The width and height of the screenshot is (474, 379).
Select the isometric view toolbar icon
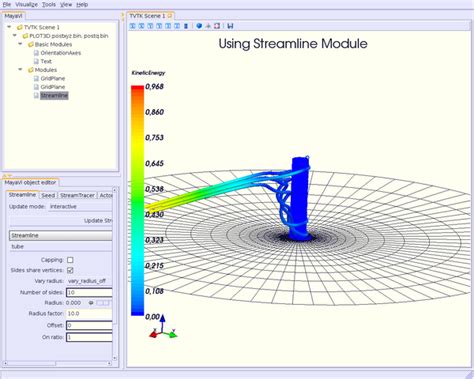point(186,26)
